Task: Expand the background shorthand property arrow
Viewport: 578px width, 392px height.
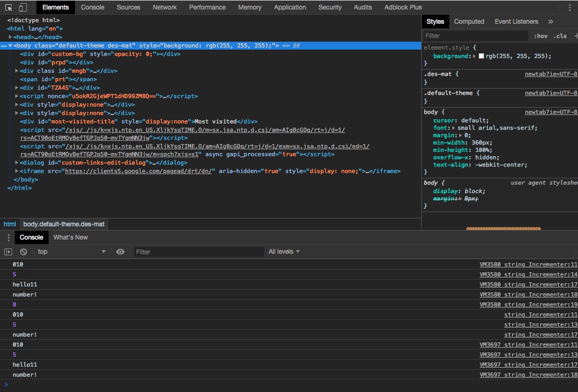Action: (x=475, y=56)
